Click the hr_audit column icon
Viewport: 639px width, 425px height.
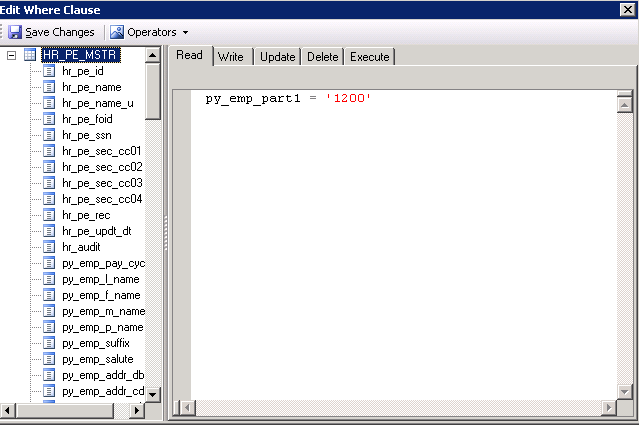click(x=50, y=247)
